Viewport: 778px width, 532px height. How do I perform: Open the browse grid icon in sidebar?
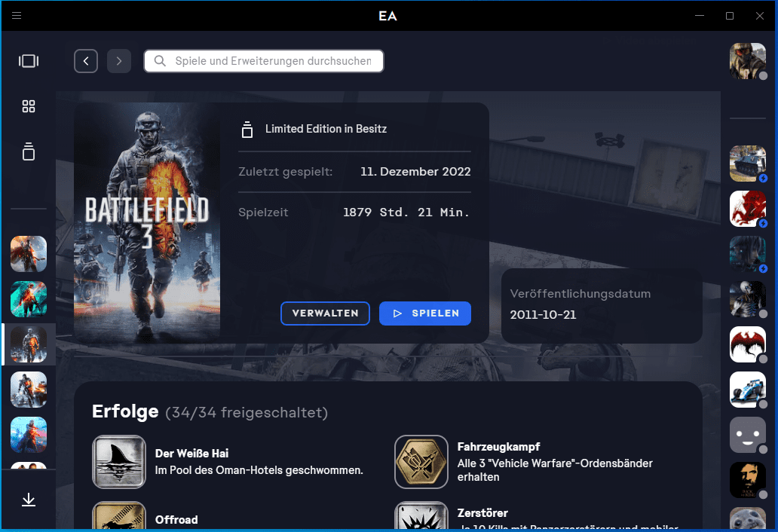click(x=29, y=106)
